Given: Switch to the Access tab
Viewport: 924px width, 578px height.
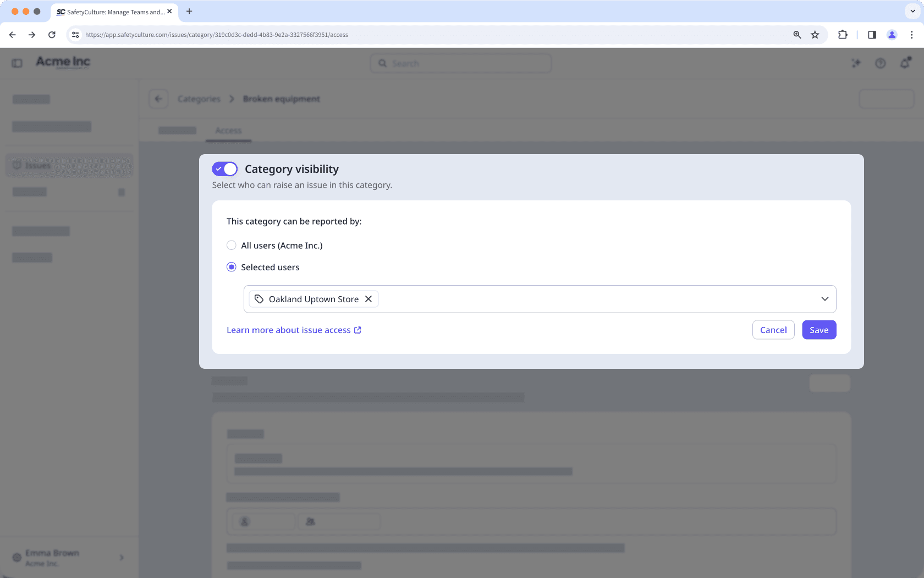Looking at the screenshot, I should point(228,130).
